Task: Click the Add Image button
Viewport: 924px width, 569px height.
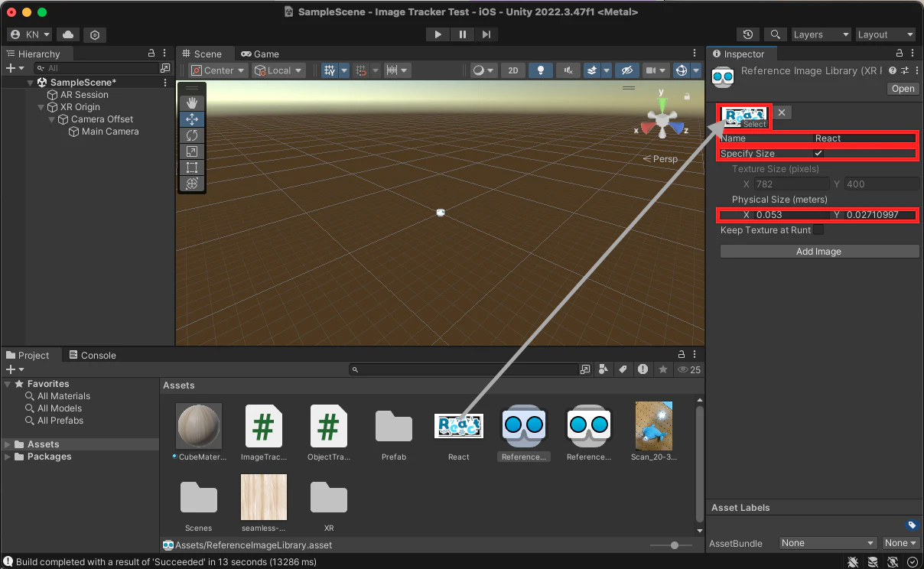Action: coord(819,252)
